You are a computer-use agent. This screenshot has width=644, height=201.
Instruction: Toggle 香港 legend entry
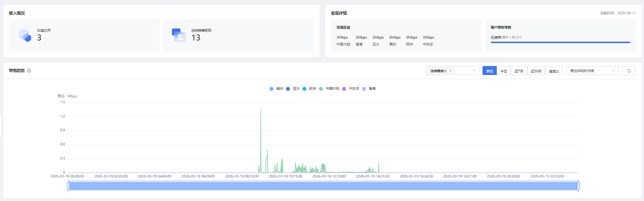pyautogui.click(x=369, y=89)
